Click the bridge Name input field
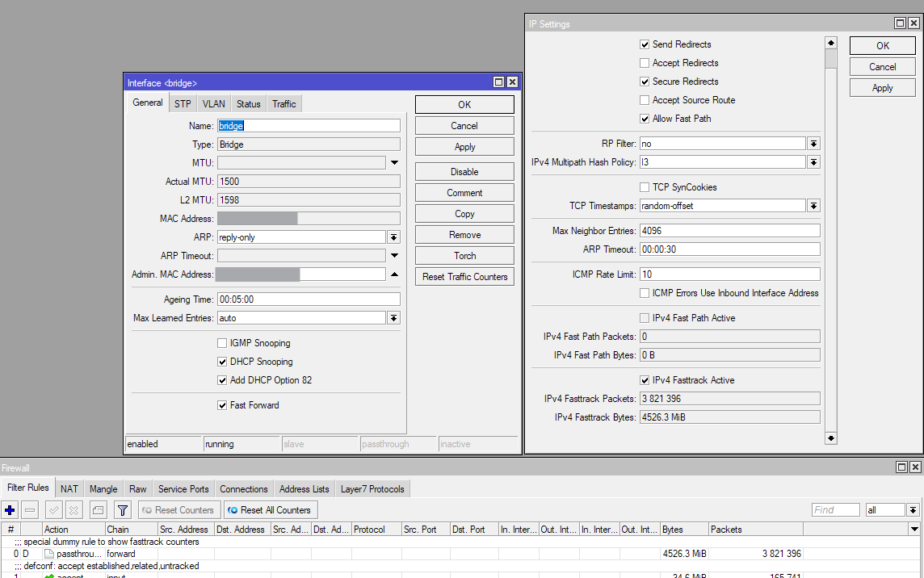Screen dimensions: 924x578 [309, 125]
